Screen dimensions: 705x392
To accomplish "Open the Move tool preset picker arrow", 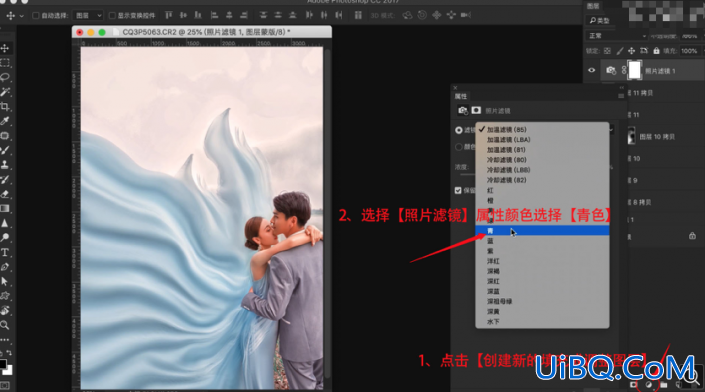I will (x=21, y=16).
